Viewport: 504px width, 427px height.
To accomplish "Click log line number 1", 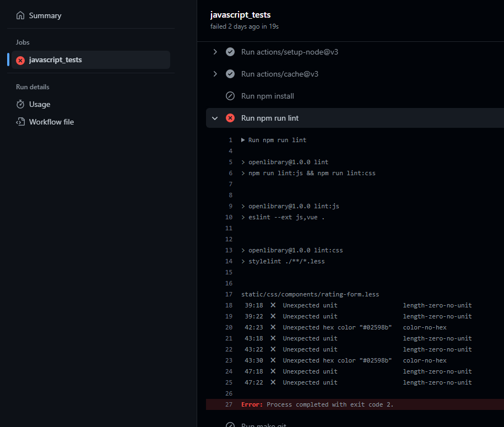I will pyautogui.click(x=230, y=140).
